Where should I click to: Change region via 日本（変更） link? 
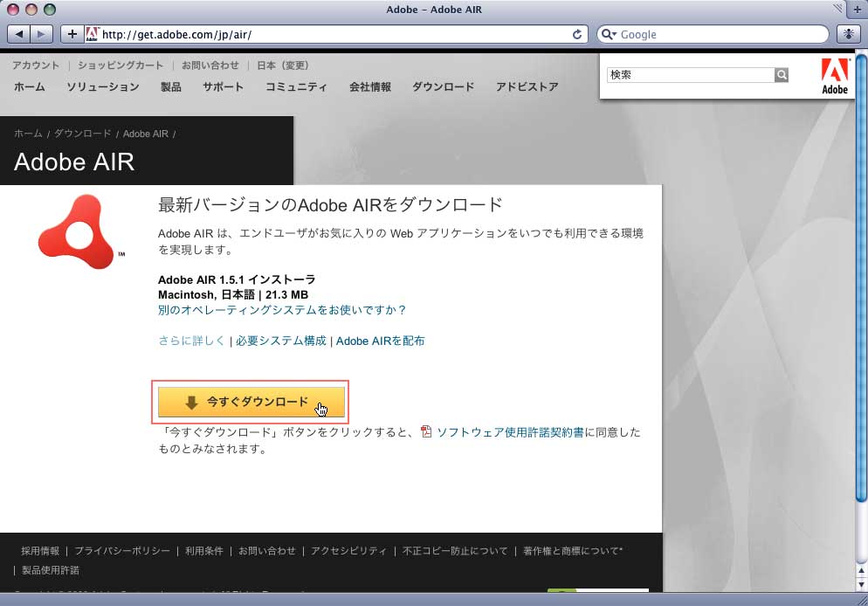283,65
